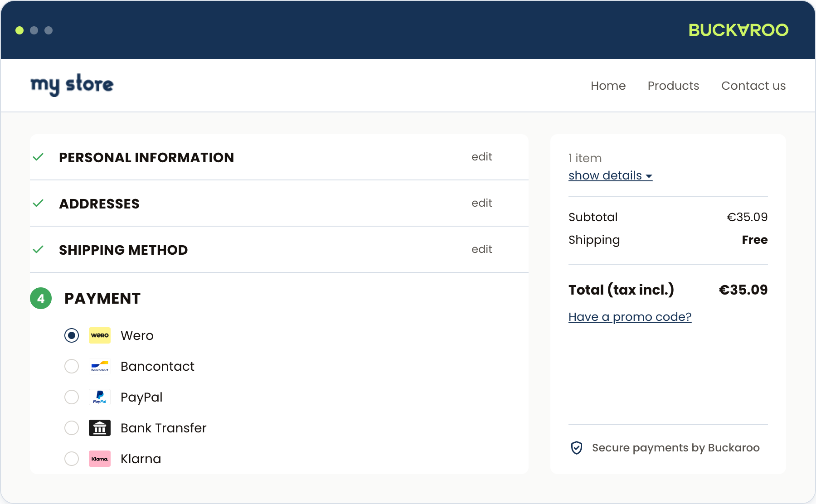Click the green window dot in title bar
The height and width of the screenshot is (504, 816).
point(19,30)
